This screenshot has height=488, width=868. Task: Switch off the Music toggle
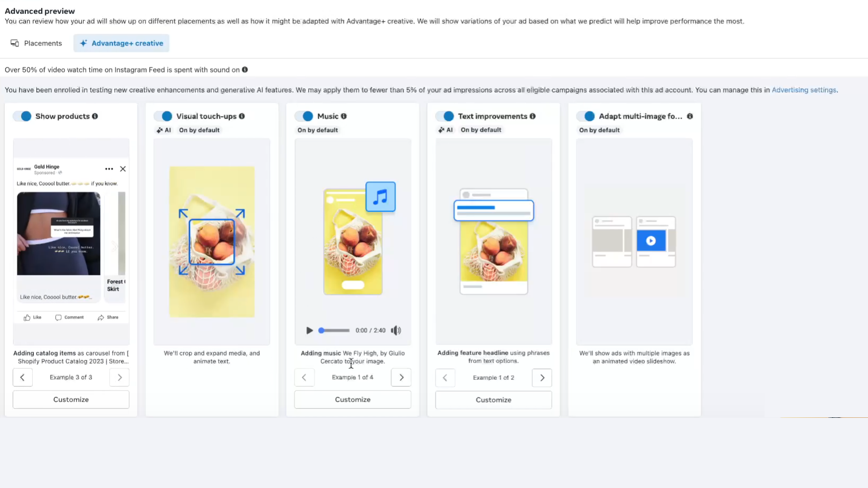click(304, 116)
